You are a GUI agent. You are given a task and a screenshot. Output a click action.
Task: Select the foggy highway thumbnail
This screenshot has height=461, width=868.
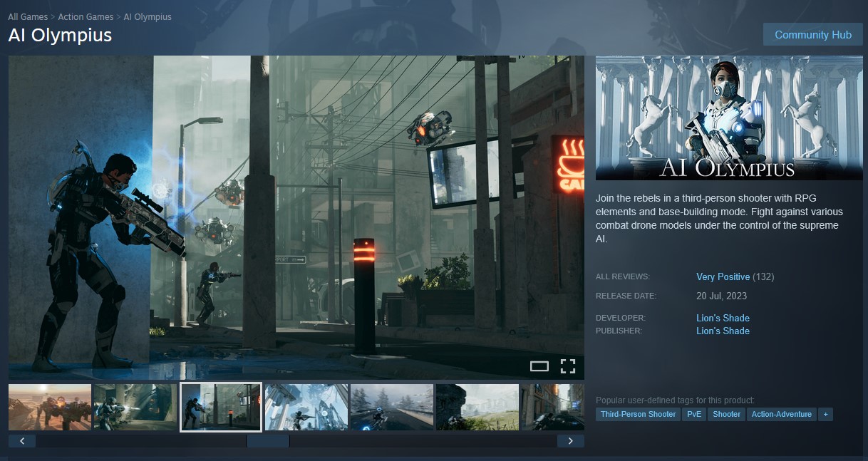point(392,407)
